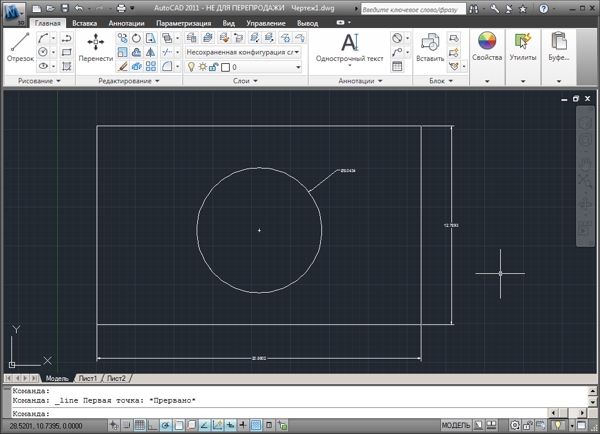Select the Отрезок line tool
This screenshot has height=434, width=600.
coord(19,46)
